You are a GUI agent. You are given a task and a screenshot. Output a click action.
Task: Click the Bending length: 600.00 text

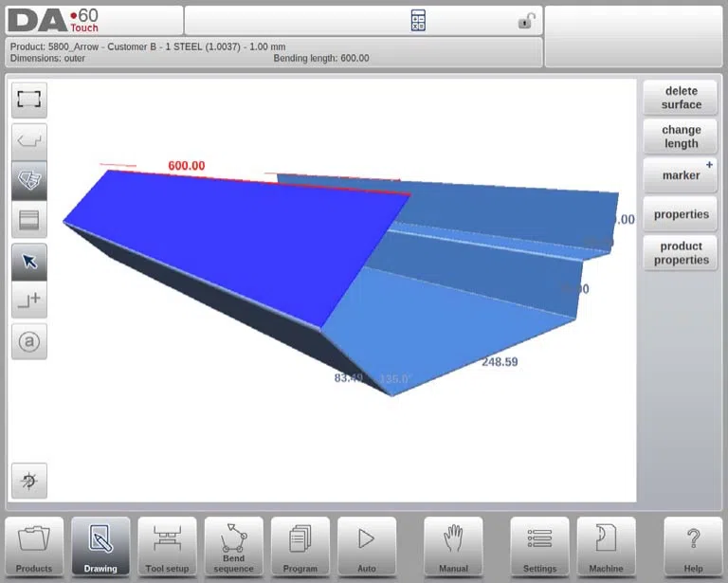coord(321,58)
